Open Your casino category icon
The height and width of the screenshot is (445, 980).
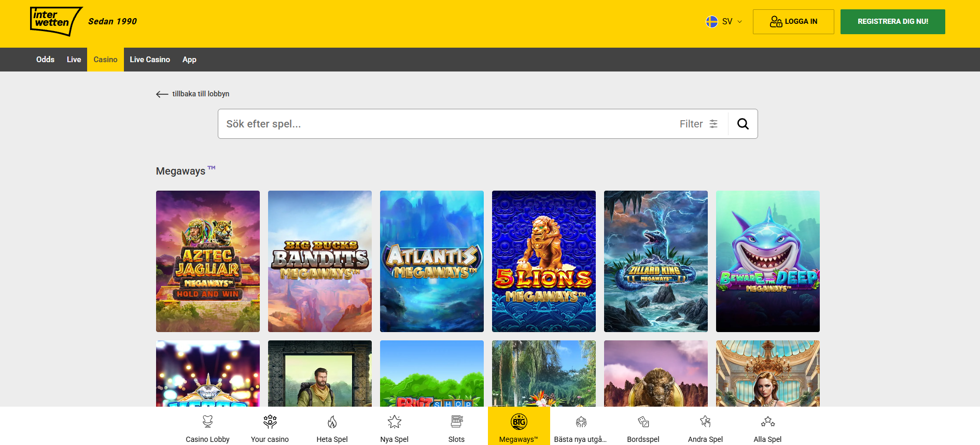[x=270, y=422]
